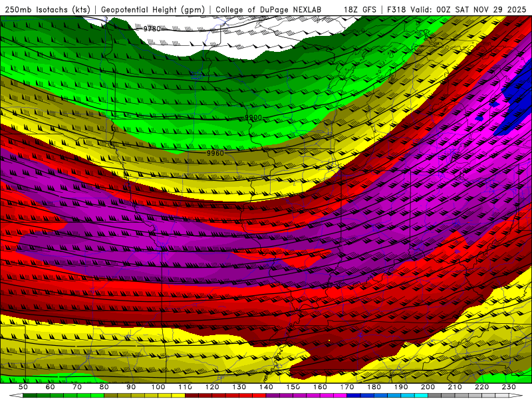This screenshot has height=399, width=532.
Task: Click the 'Valid: 00Z SAT NOV 29 2025' text
Action: tap(468, 10)
